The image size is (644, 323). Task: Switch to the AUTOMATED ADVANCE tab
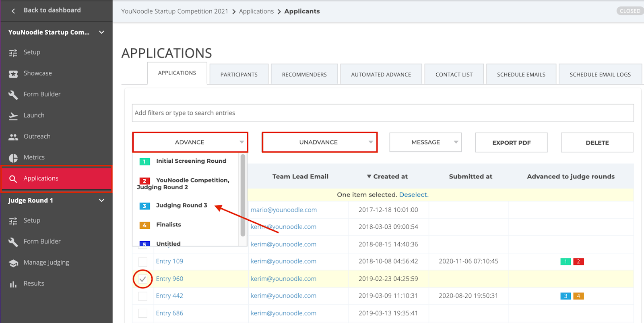point(381,75)
